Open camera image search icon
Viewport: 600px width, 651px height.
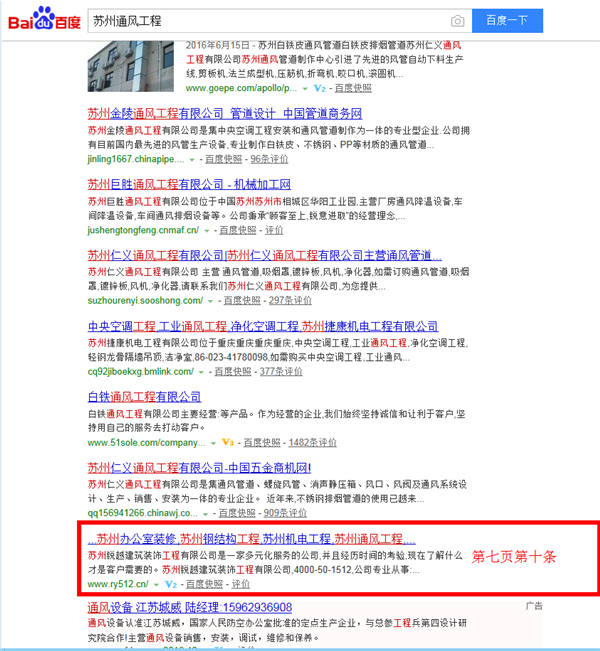457,21
